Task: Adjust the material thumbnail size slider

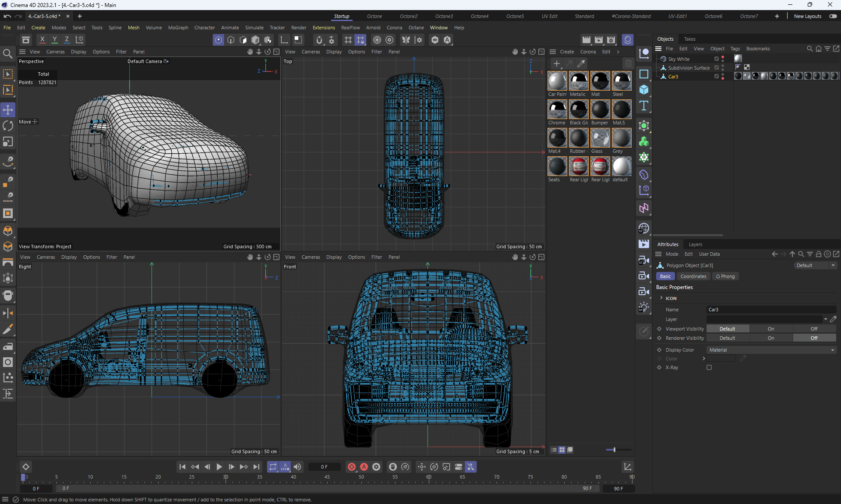Action: coord(614,450)
